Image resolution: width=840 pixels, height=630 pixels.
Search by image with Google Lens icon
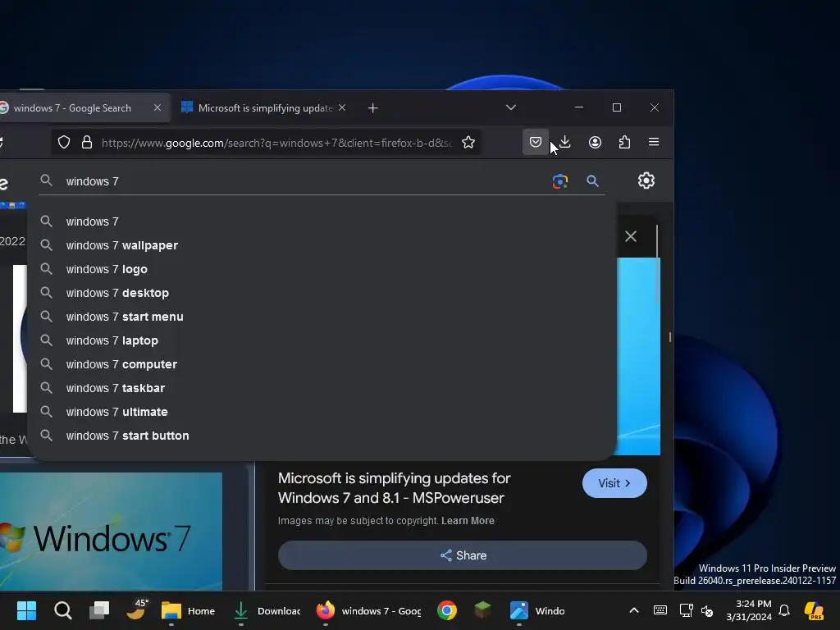559,181
